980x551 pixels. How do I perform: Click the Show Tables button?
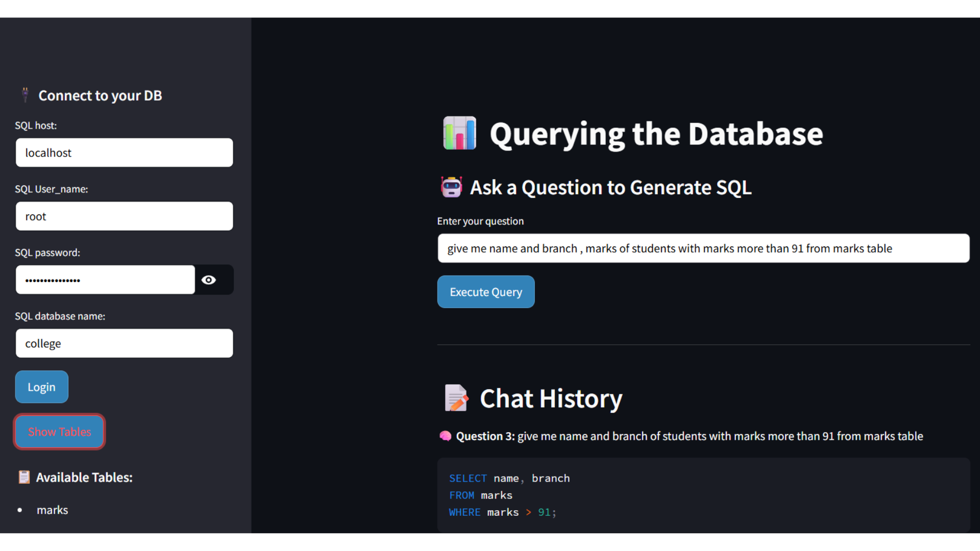(x=59, y=432)
